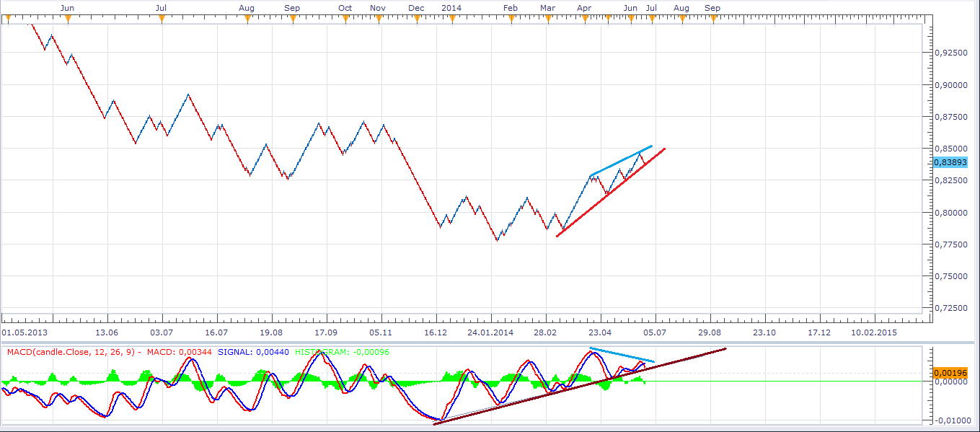Click the Mar month marker

547,19
